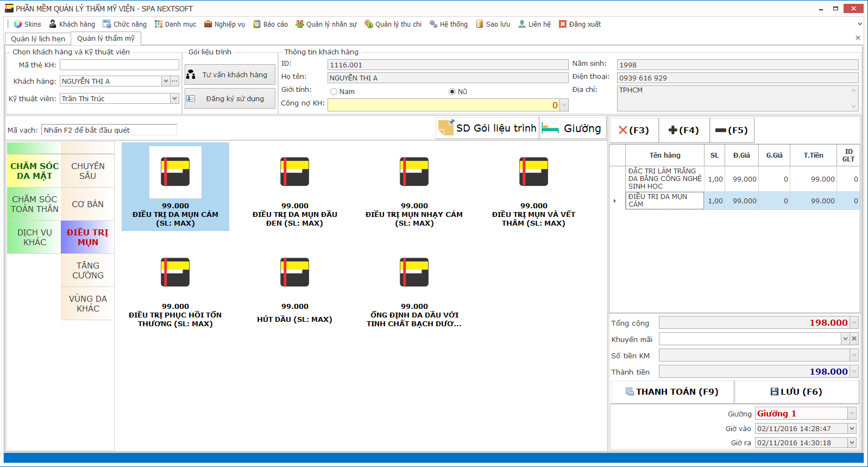Pick the Điều trị da mụn đầu đen service
Viewport: 868px width, 467px height.
click(x=294, y=172)
